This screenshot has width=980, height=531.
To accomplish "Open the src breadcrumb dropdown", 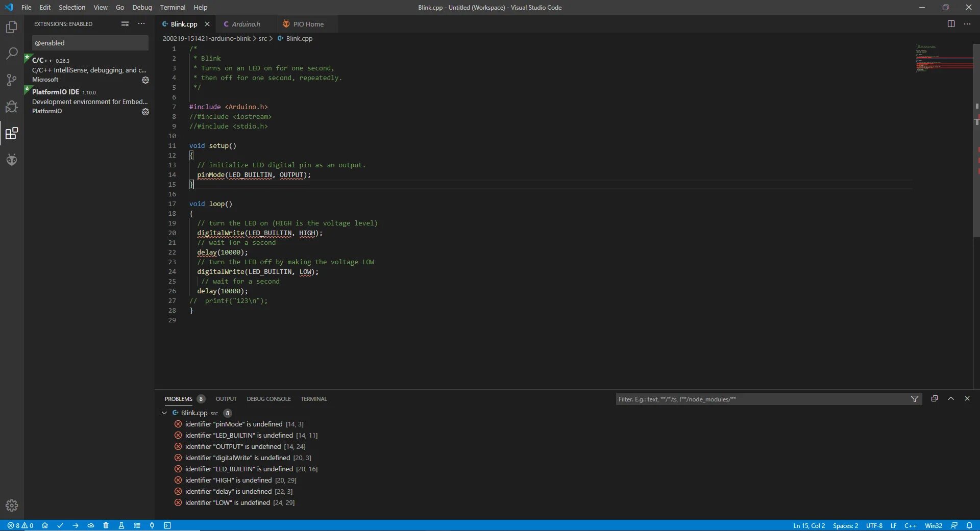I will [x=263, y=38].
